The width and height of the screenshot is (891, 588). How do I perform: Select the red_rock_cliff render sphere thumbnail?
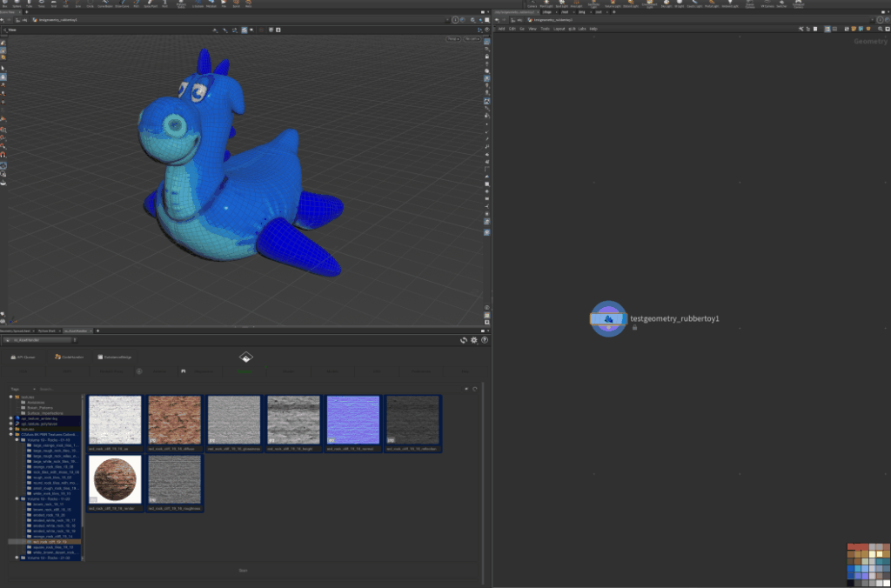[x=115, y=477]
